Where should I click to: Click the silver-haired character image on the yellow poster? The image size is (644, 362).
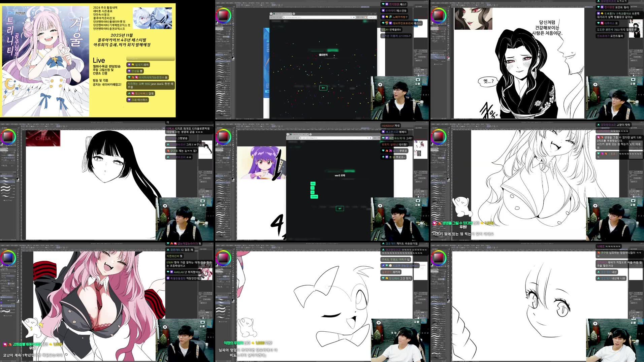pyautogui.click(x=153, y=18)
